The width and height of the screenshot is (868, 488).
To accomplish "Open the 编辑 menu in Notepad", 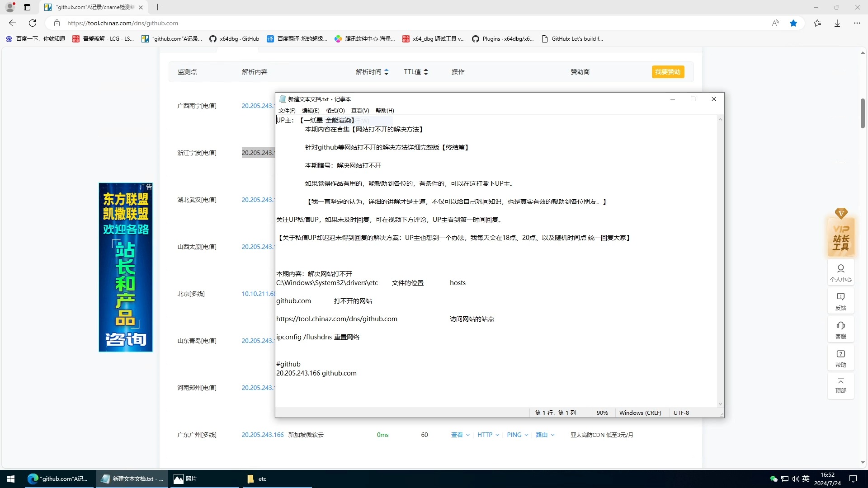I will pyautogui.click(x=311, y=110).
